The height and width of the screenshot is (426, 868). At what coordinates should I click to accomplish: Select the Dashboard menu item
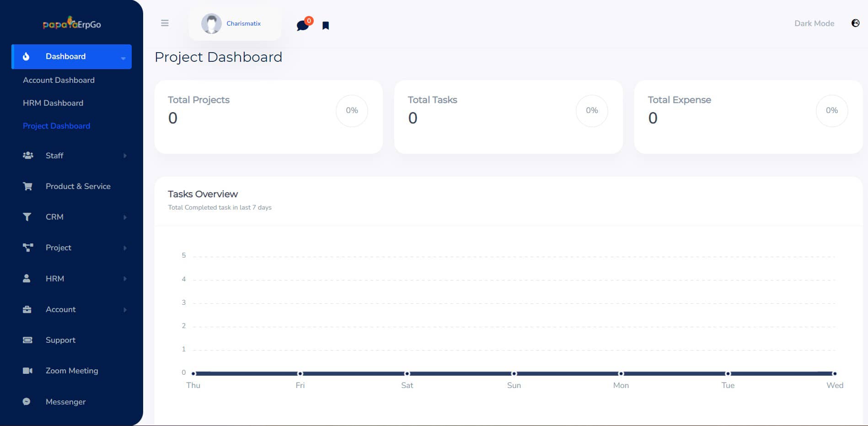[71, 57]
